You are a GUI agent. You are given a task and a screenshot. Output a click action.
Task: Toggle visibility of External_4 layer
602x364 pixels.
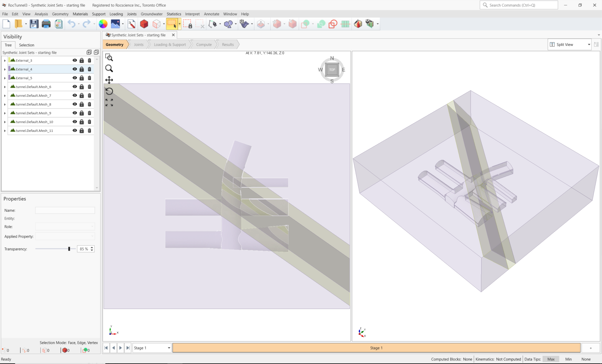point(75,69)
